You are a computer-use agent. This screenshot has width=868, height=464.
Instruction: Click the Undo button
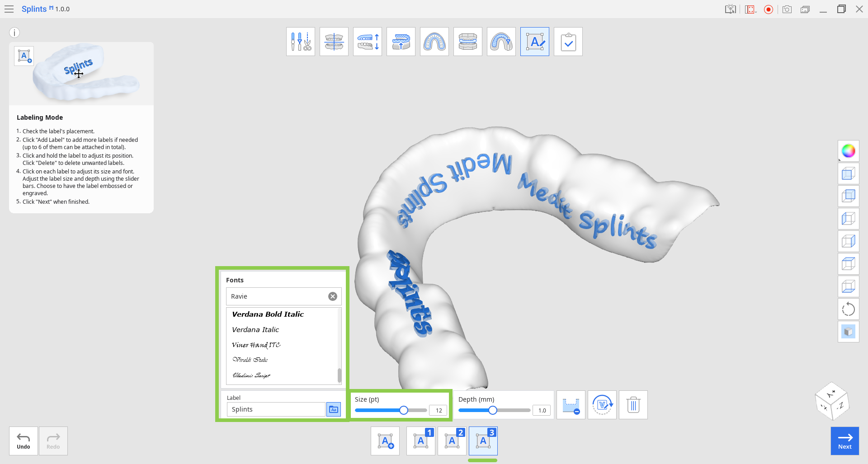[24, 441]
